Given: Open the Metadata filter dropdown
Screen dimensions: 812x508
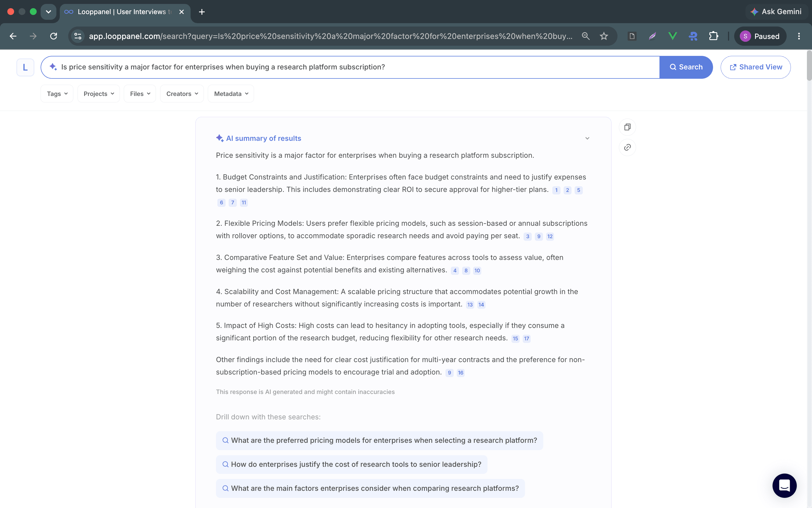Looking at the screenshot, I should (231, 94).
